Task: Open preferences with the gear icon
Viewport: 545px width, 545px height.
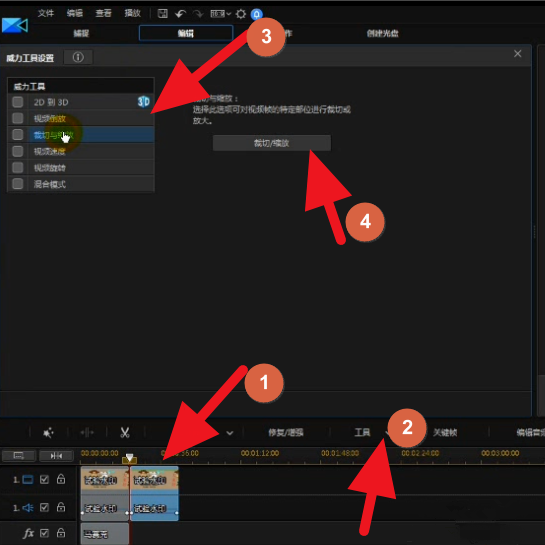Action: pos(241,14)
